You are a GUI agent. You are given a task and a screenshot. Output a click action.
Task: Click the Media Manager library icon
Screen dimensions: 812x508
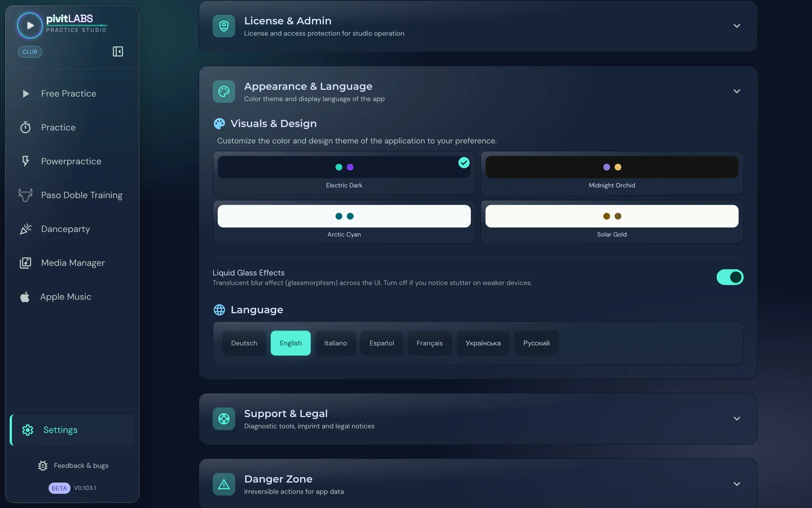25,263
